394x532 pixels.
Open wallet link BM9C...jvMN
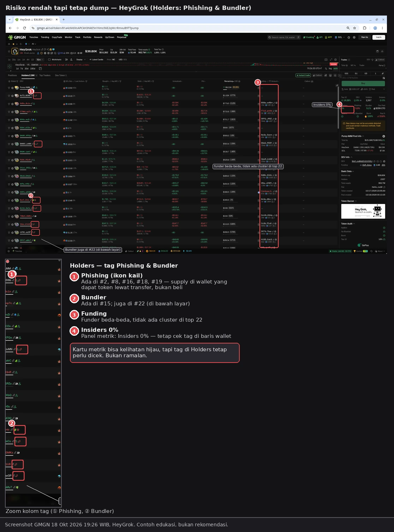tap(25, 144)
